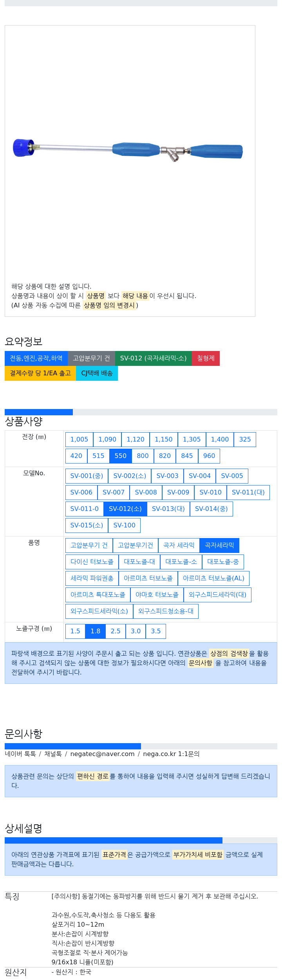Choose nozzle diameter 1.8
The width and height of the screenshot is (282, 980).
(x=96, y=631)
